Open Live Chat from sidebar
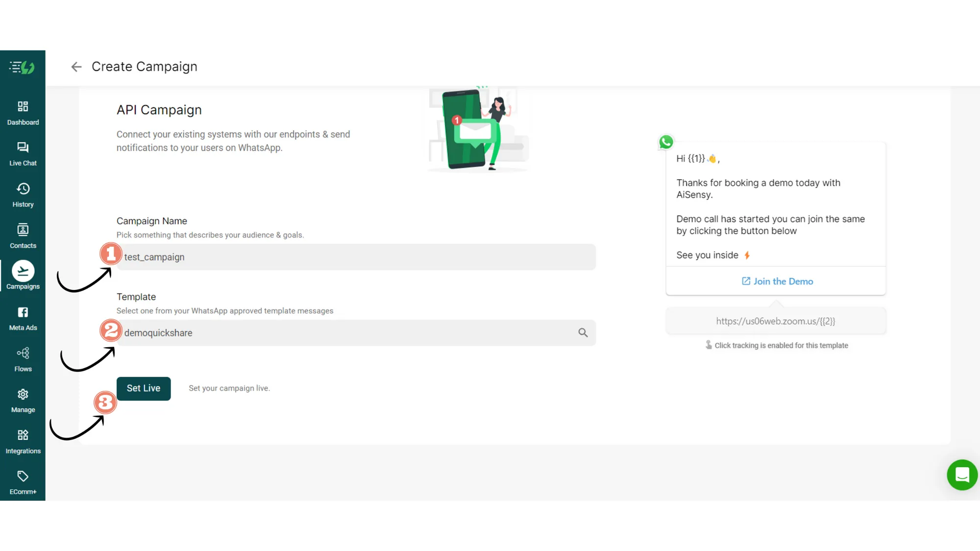 pyautogui.click(x=23, y=154)
